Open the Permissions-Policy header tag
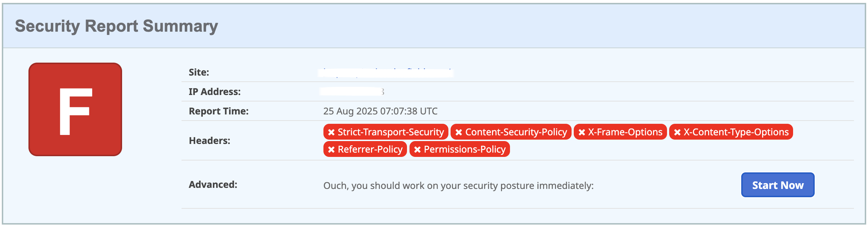 [460, 149]
